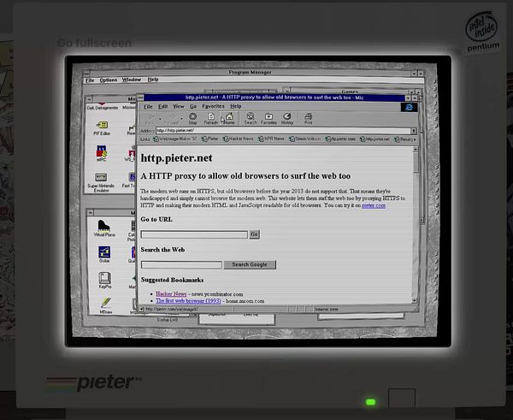Open the WebImage Maker '97 links bar shortcut

175,139
